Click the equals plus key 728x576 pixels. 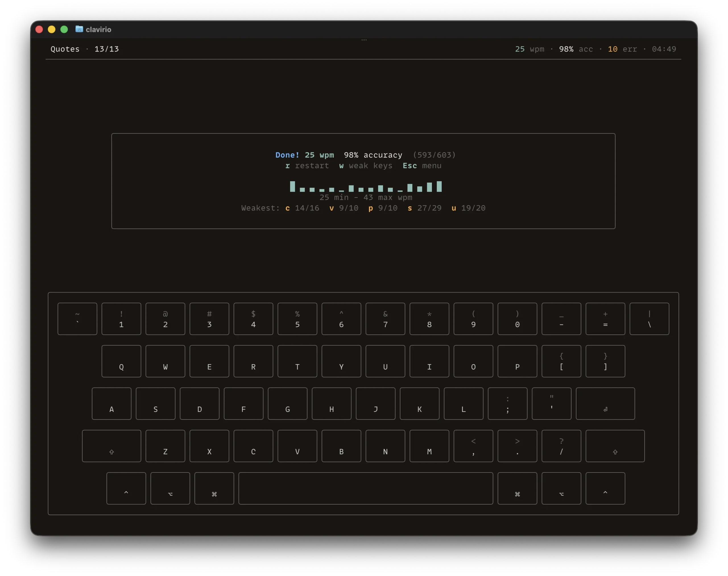point(605,319)
